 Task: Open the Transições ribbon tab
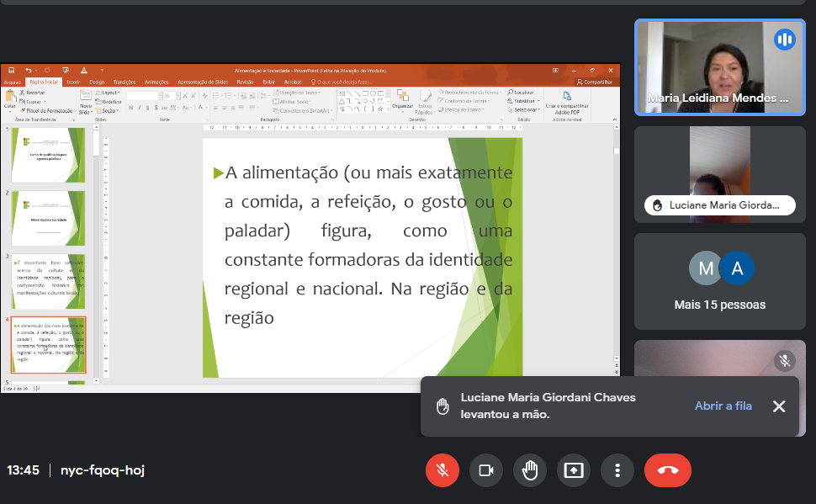(x=125, y=82)
